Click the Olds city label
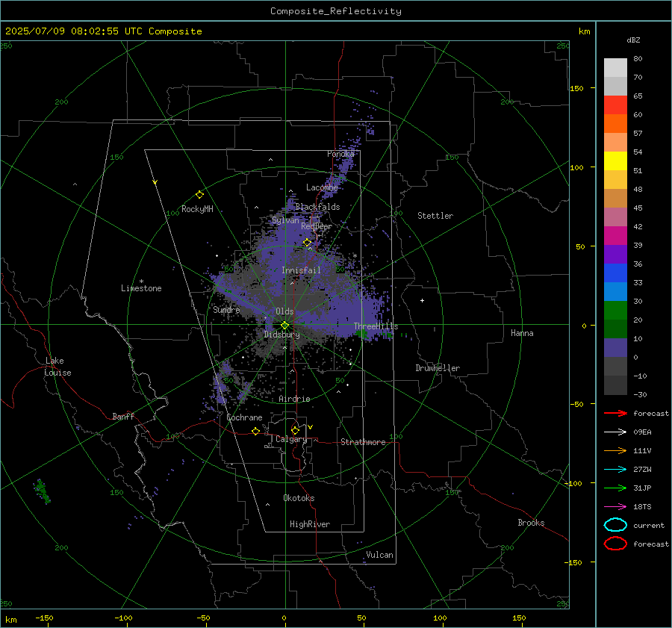 click(284, 311)
